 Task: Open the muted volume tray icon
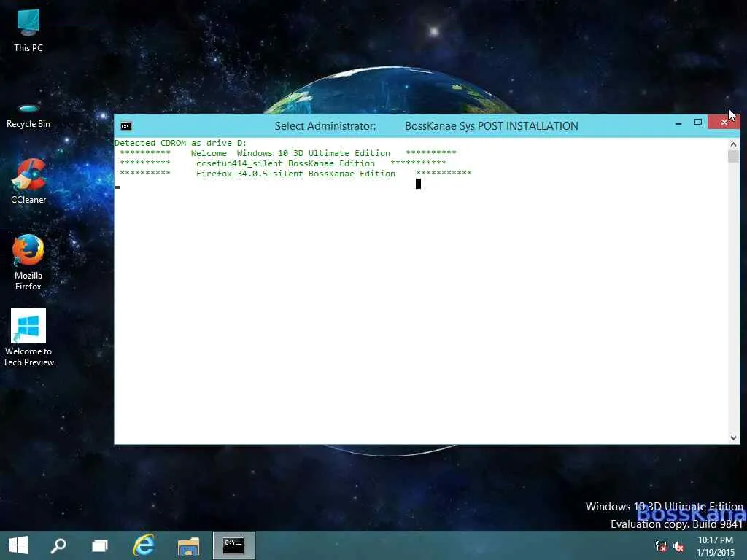click(x=678, y=546)
